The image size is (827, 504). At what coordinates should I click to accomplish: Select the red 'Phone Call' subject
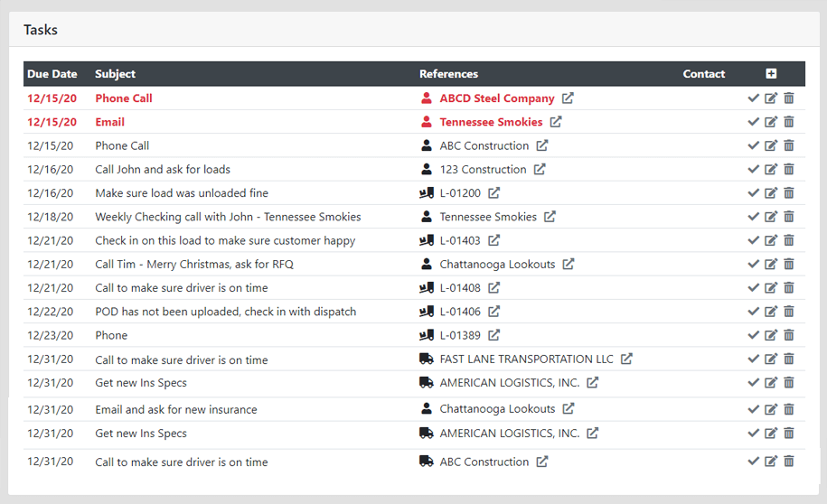pos(124,98)
